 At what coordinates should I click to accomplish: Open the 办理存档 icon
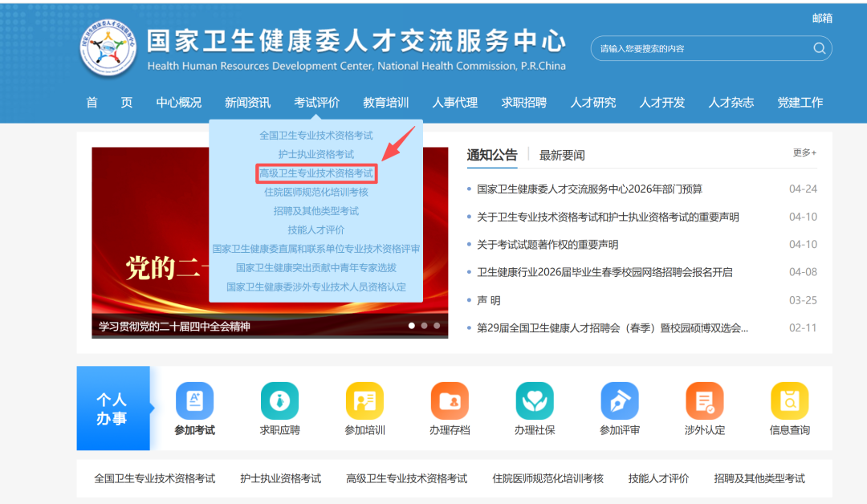(450, 400)
